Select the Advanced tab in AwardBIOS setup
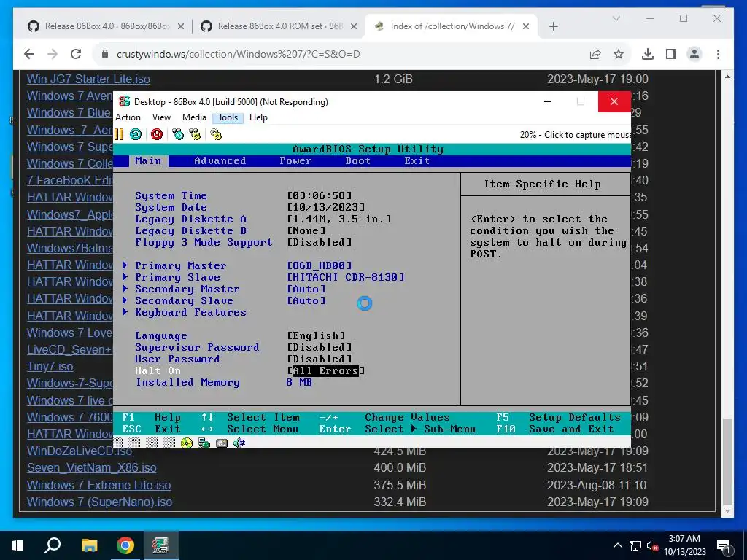The height and width of the screenshot is (560, 747). [220, 160]
